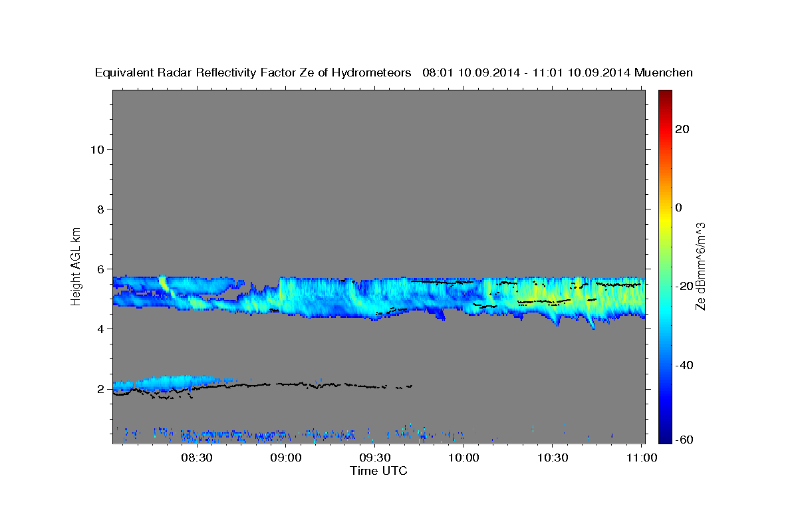This screenshot has height=532, width=798.
Task: Click the dark blue bottom of the colorbar
Action: pos(664,436)
